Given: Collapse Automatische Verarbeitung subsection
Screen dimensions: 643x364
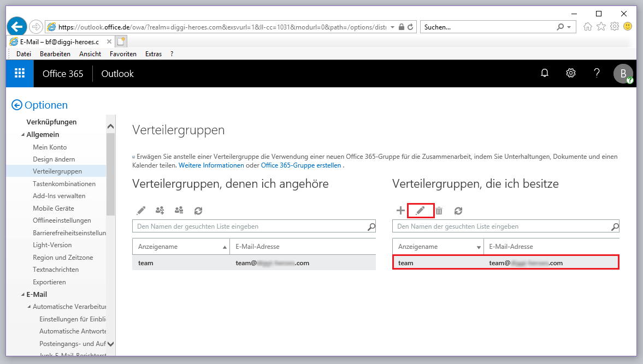Looking at the screenshot, I should (x=29, y=307).
